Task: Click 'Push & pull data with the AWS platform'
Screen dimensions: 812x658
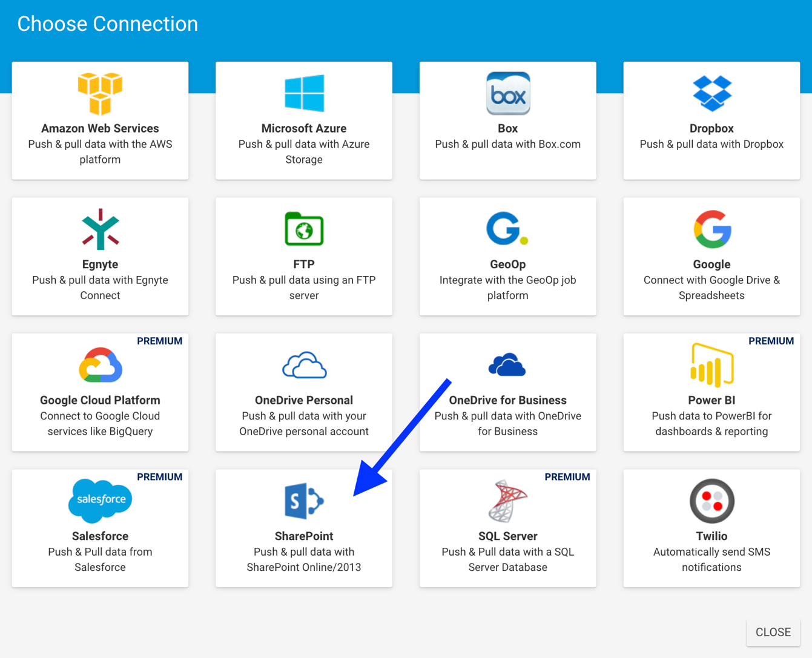Action: pos(101,152)
